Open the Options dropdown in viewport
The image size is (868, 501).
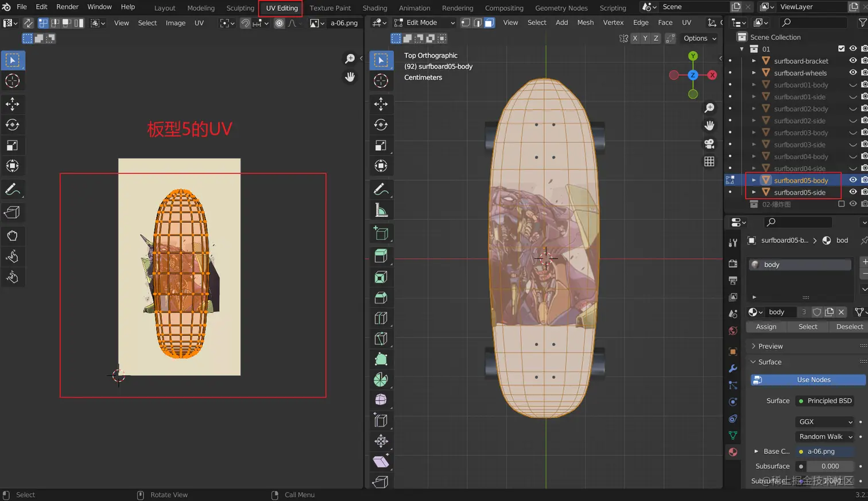click(x=700, y=38)
